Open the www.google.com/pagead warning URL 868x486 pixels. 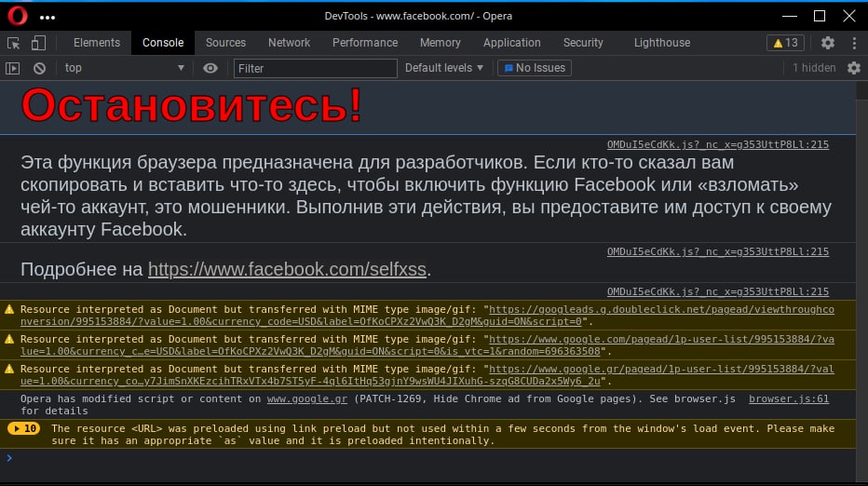click(x=427, y=345)
